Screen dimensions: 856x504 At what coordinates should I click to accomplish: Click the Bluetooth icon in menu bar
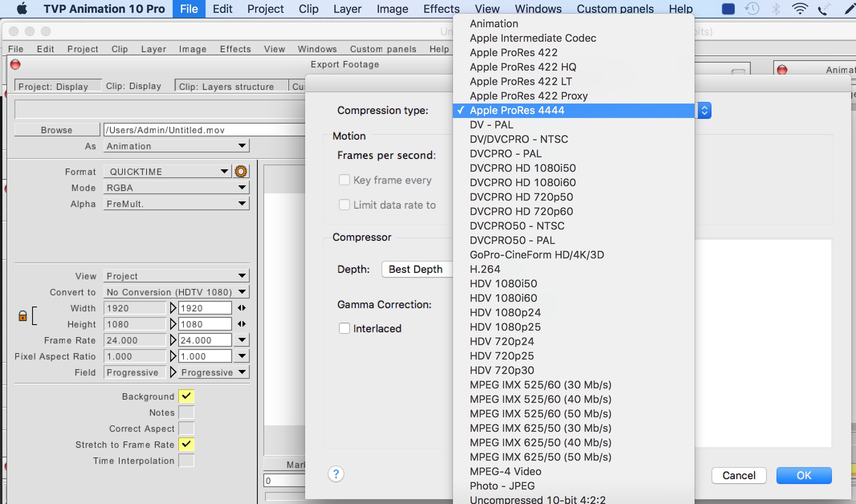(776, 8)
